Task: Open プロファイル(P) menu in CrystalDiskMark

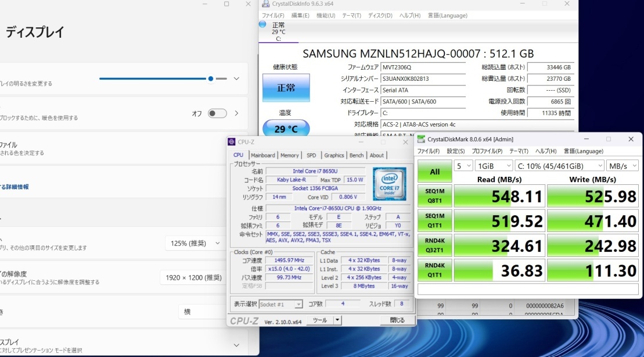Action: point(487,151)
